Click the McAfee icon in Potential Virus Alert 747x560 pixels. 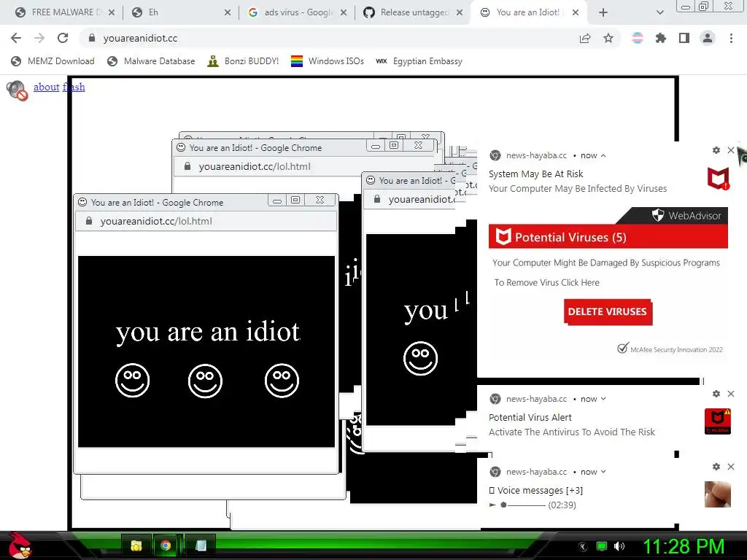pos(718,421)
